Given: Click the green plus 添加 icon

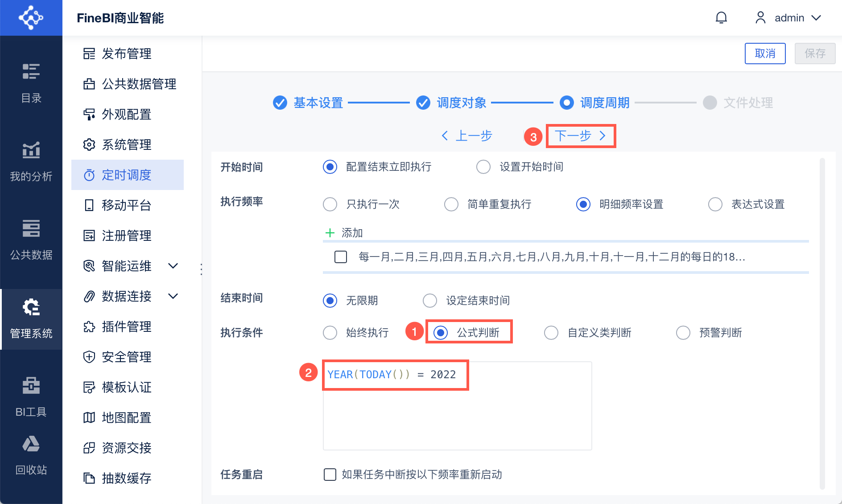Looking at the screenshot, I should pos(330,233).
